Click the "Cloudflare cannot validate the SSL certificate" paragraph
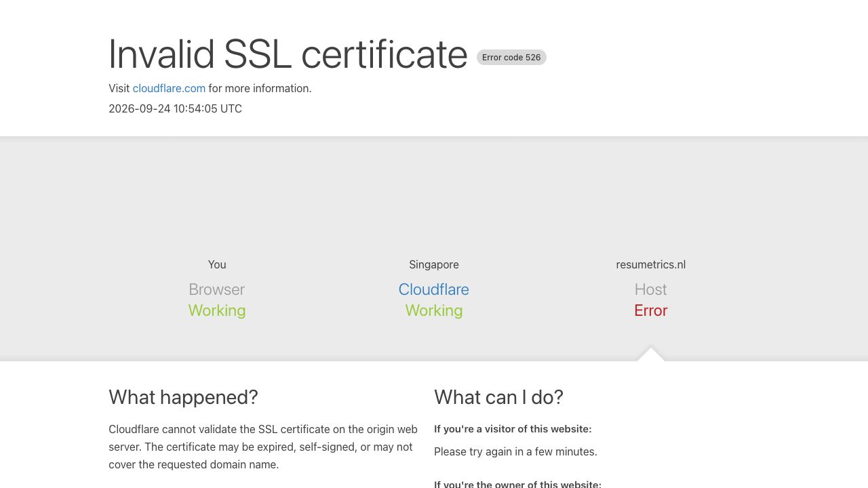 (x=263, y=447)
